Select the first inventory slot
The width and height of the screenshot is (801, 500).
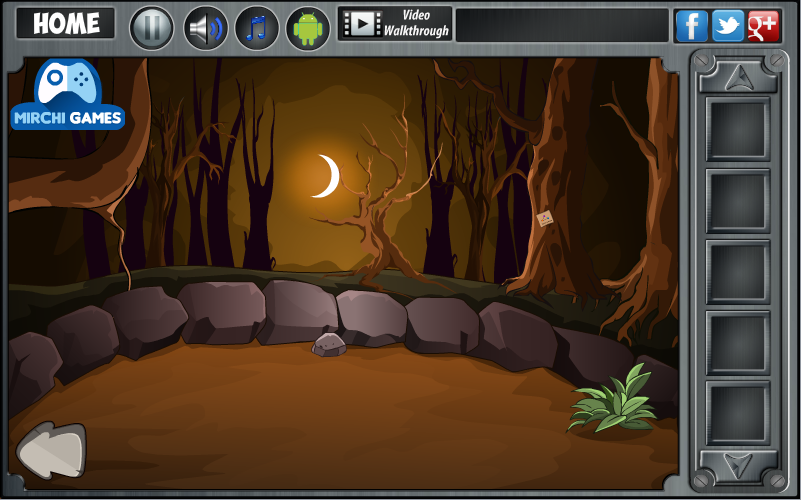pos(738,129)
